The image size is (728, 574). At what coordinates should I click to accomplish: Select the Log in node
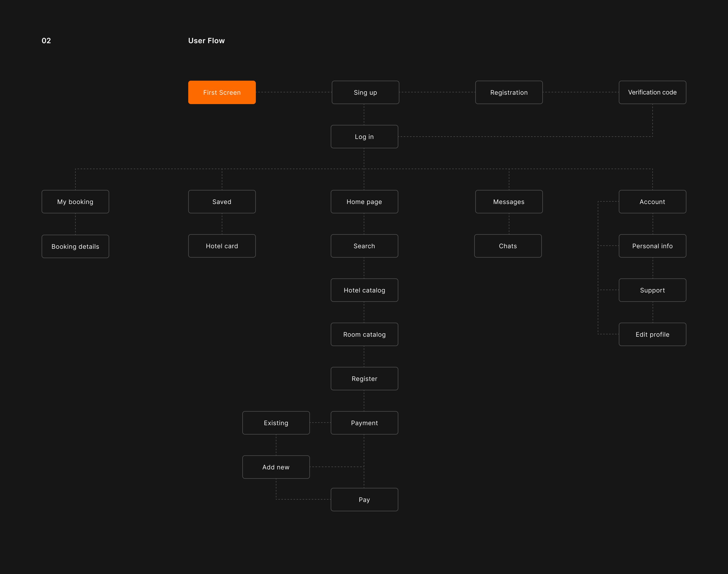[364, 137]
